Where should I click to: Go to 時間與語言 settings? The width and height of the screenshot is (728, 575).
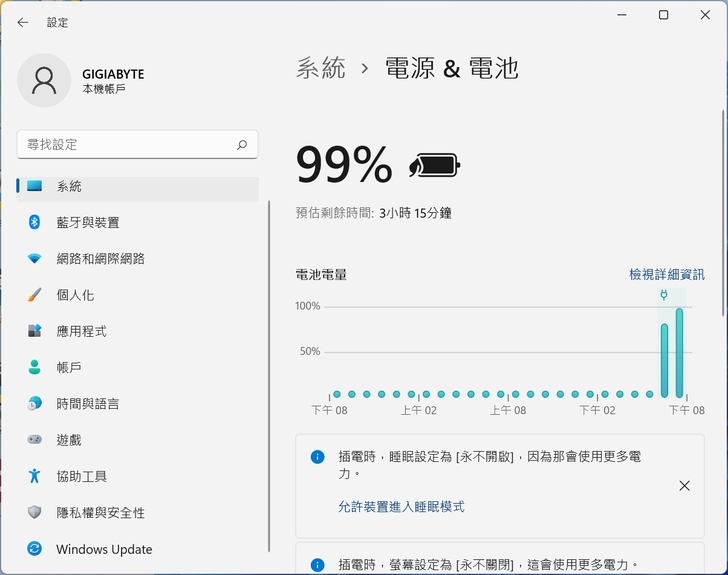pos(88,404)
